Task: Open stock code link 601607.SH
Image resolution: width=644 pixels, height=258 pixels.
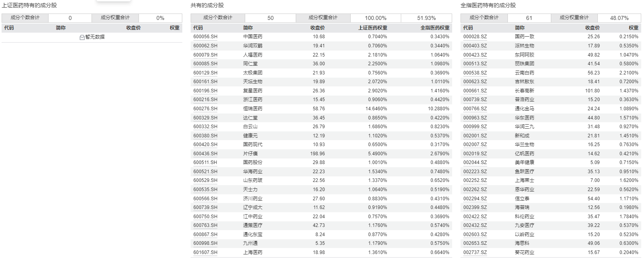Action: pos(205,252)
